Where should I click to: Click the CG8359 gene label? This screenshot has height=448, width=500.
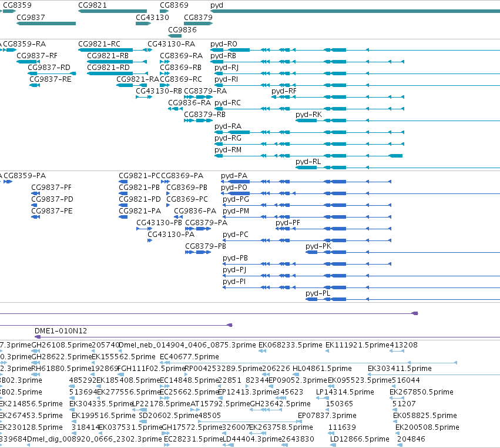tap(17, 5)
